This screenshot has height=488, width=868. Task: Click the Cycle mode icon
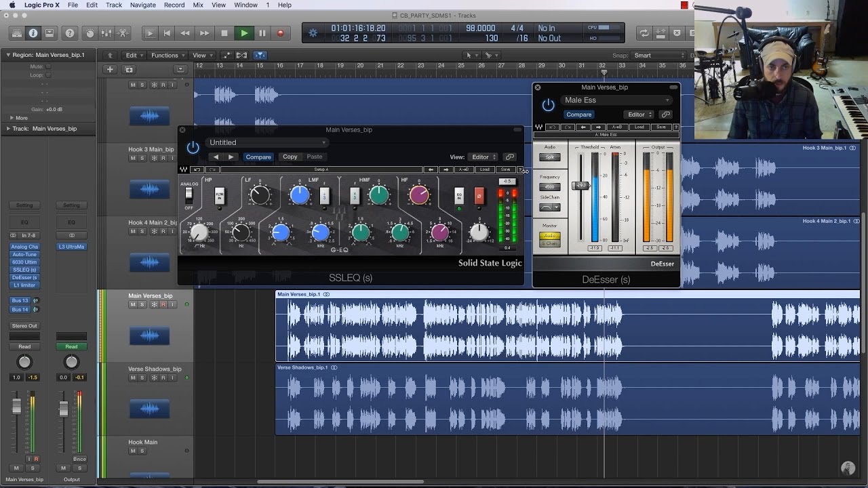pos(644,33)
